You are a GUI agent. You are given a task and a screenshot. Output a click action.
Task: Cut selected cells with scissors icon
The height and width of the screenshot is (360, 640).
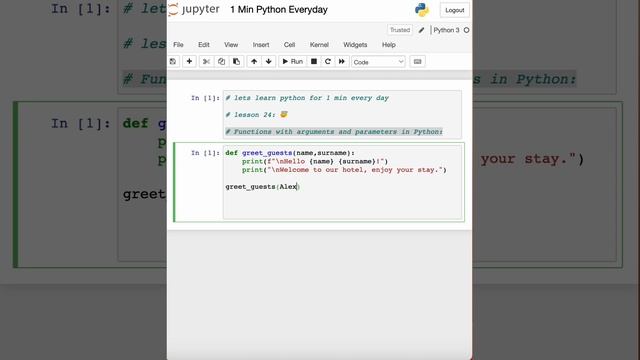point(206,62)
